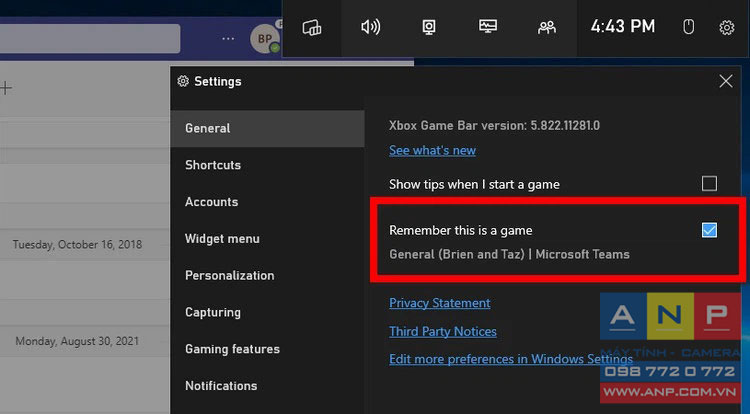The image size is (750, 414).
Task: Click the Teams BP profile avatar
Action: coord(265,39)
